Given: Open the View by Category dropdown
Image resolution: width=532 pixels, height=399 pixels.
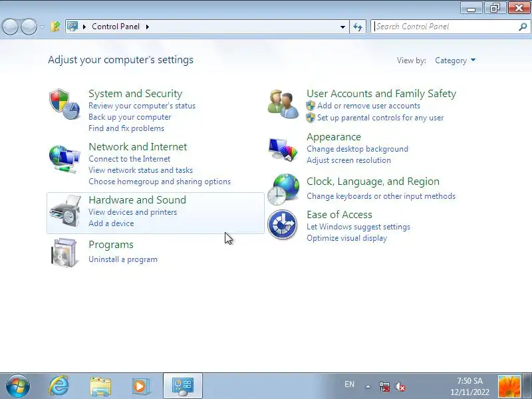Looking at the screenshot, I should [x=455, y=61].
